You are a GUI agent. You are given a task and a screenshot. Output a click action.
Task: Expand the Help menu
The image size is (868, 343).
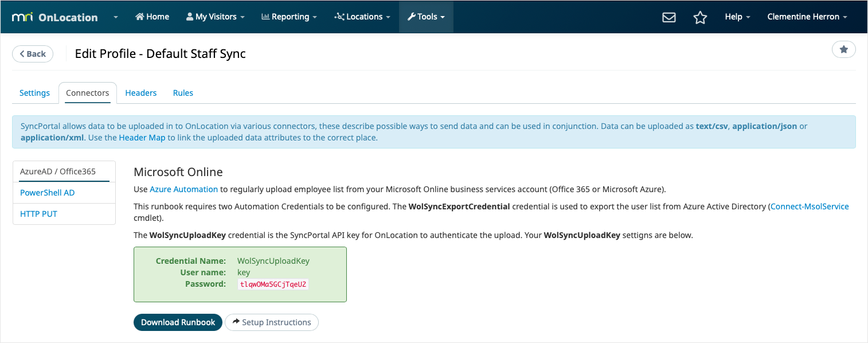(737, 17)
